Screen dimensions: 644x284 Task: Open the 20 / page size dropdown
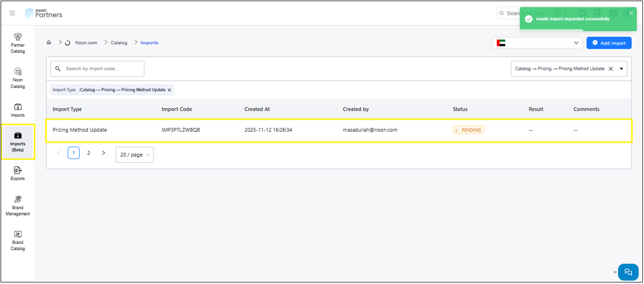tap(135, 154)
